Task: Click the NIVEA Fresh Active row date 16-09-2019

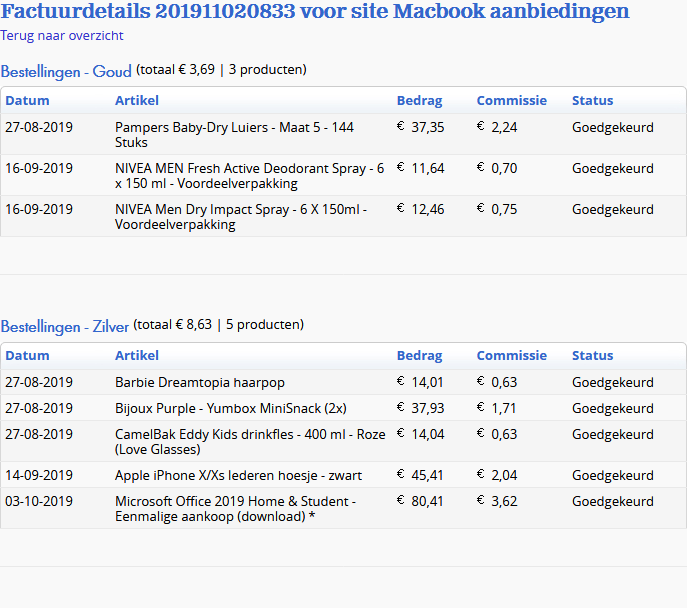Action: point(39,168)
